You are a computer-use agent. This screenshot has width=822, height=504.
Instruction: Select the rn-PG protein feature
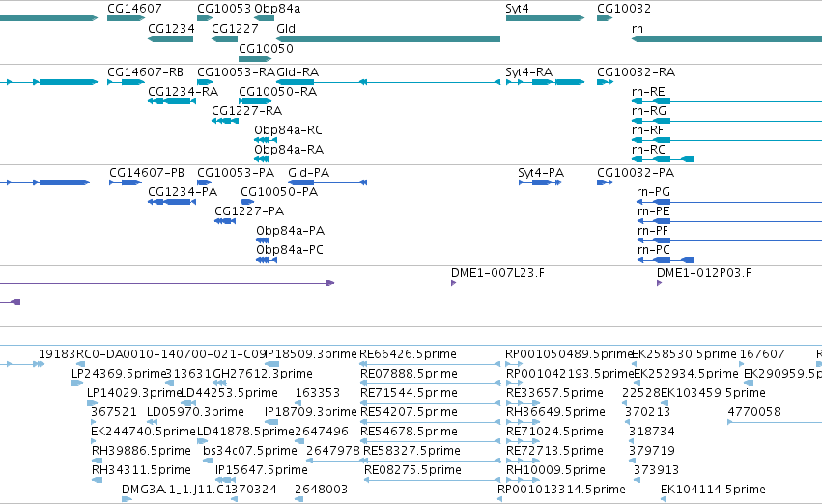point(729,202)
